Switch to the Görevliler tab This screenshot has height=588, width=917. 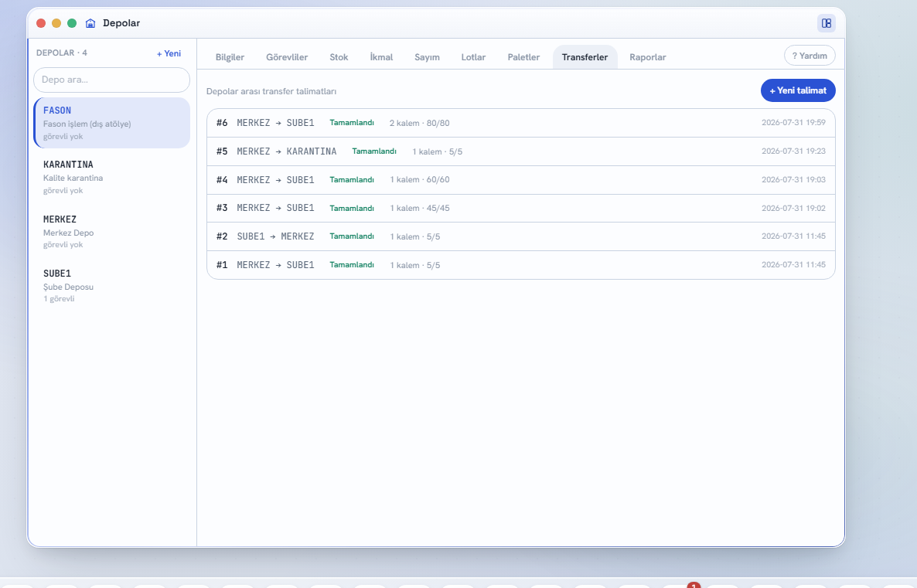(x=287, y=57)
